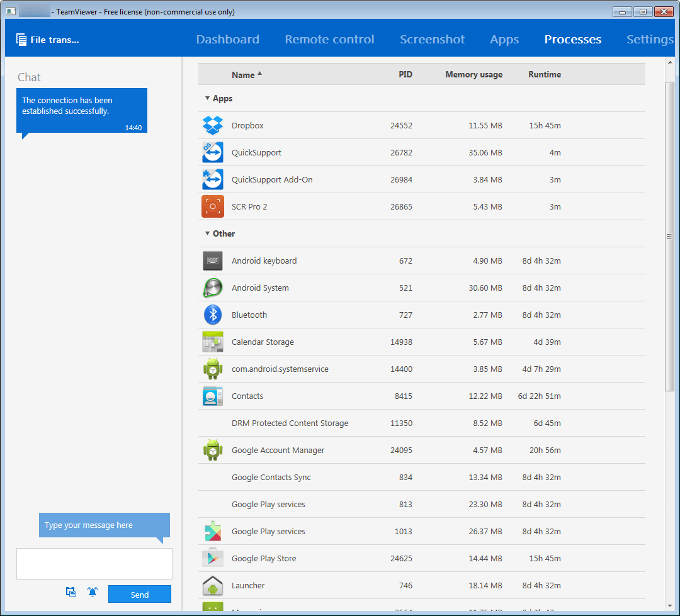Click Calendar Storage runtime 4d 39m

[547, 342]
